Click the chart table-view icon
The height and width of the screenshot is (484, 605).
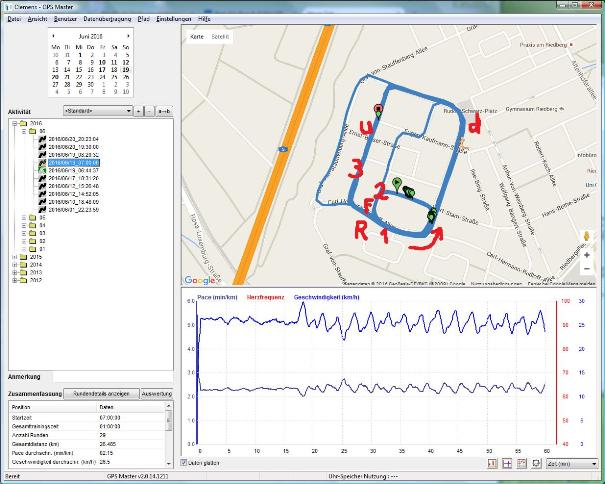click(522, 464)
